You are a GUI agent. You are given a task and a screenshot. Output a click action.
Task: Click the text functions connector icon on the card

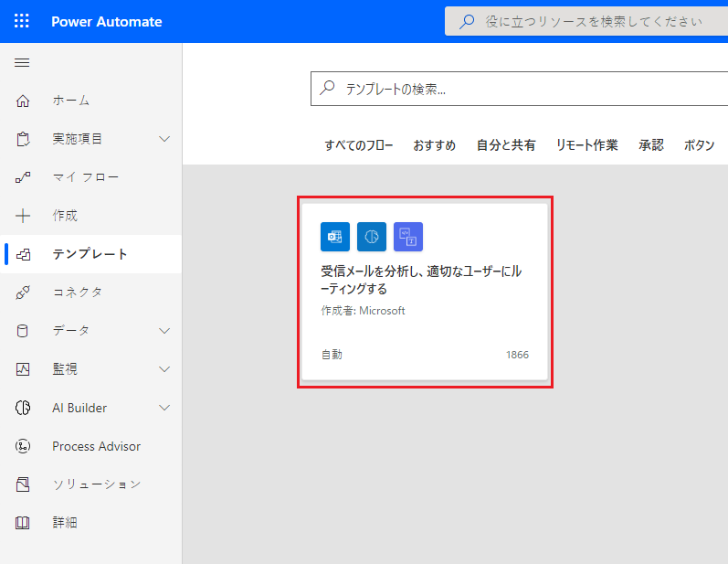(x=408, y=237)
